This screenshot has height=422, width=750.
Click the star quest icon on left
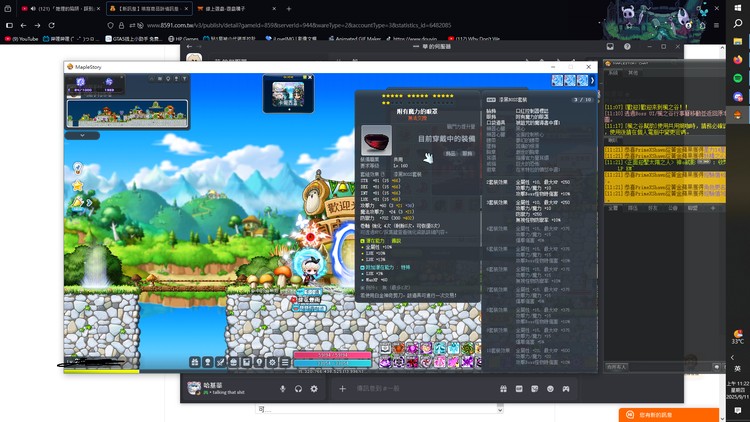(x=77, y=185)
